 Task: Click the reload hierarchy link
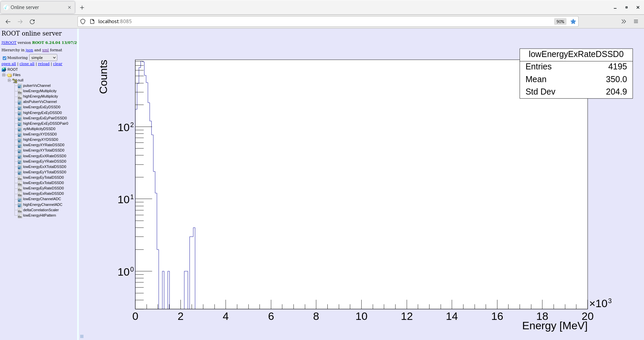[44, 64]
